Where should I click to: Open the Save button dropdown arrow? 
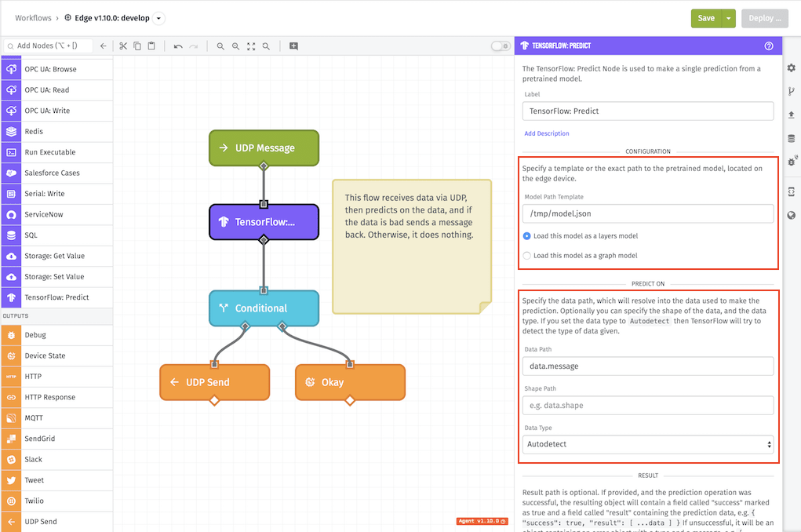[x=729, y=18]
